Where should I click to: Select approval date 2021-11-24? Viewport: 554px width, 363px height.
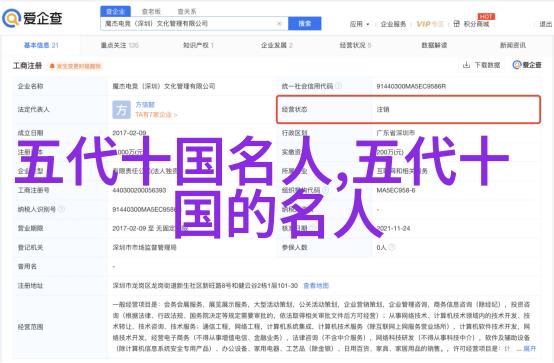pos(393,228)
